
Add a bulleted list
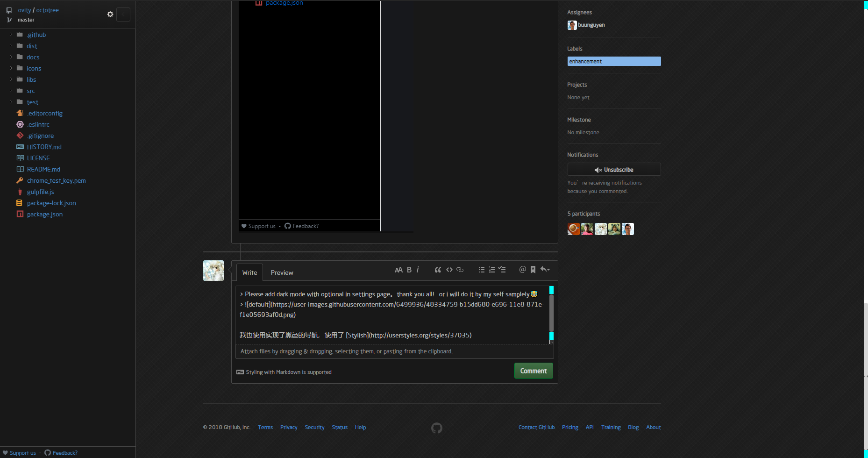481,270
